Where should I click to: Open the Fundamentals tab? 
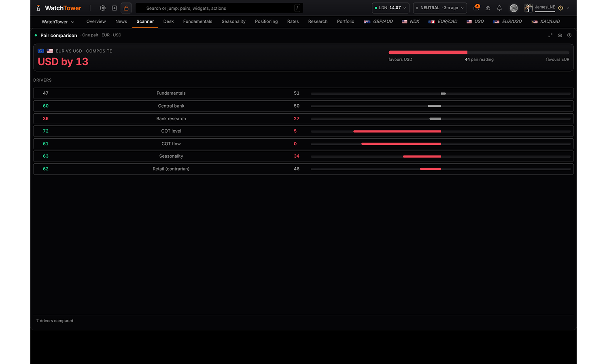(x=197, y=21)
